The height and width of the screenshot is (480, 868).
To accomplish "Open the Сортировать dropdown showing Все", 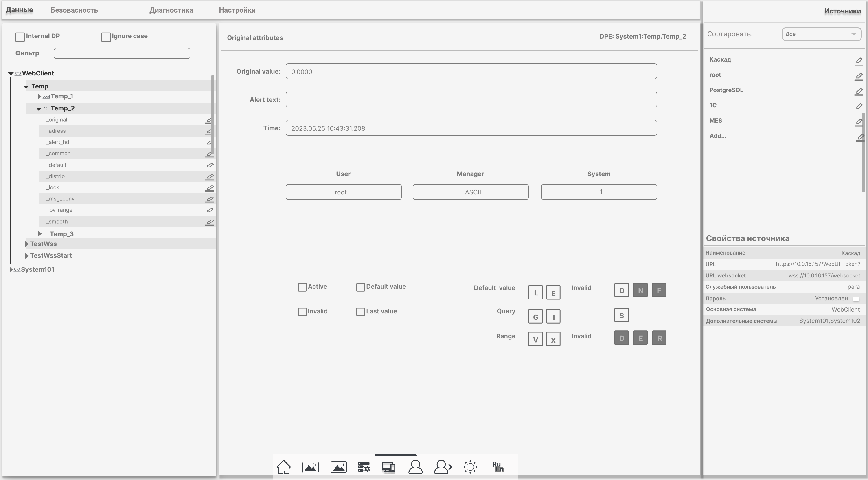I will click(821, 34).
